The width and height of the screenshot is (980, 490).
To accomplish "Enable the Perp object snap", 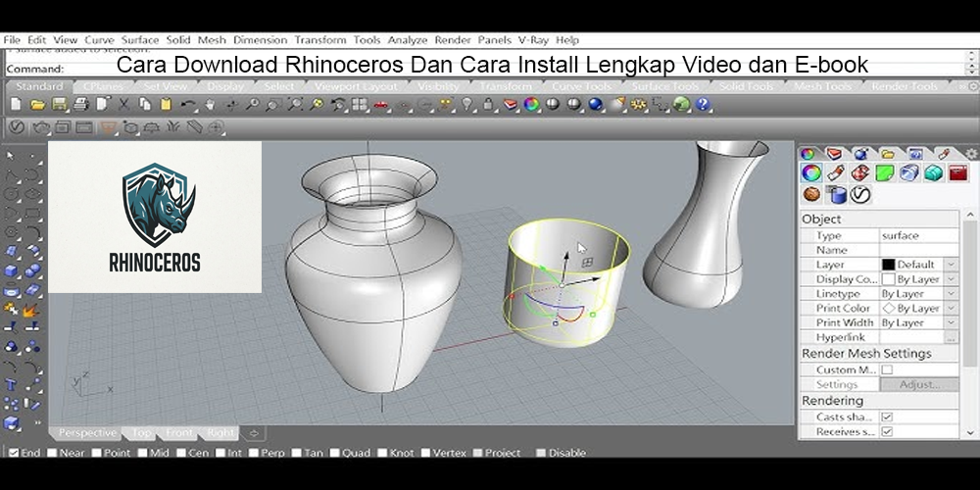I will tap(254, 453).
